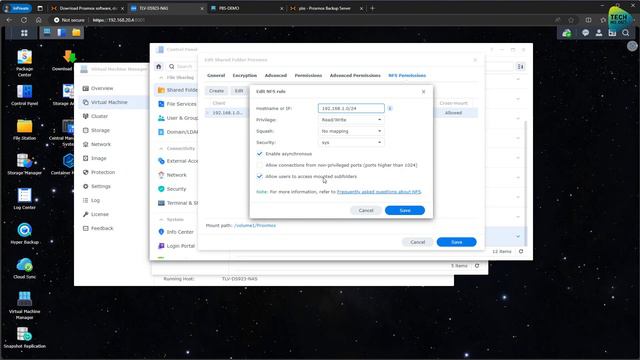This screenshot has width=640, height=360.
Task: Click browser refresh button
Action: pos(24,20)
